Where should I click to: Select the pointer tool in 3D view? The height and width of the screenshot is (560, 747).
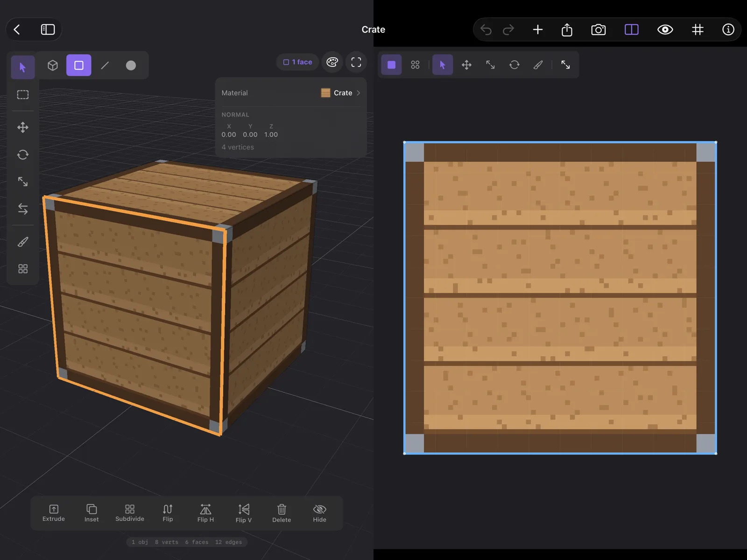[x=22, y=67]
